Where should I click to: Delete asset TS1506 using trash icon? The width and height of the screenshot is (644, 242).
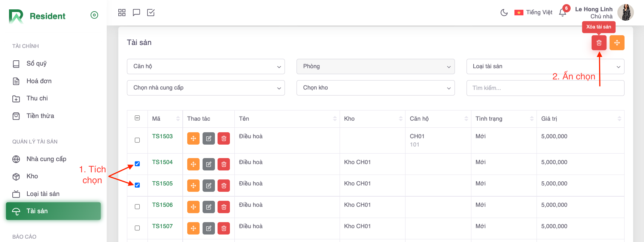click(x=224, y=207)
